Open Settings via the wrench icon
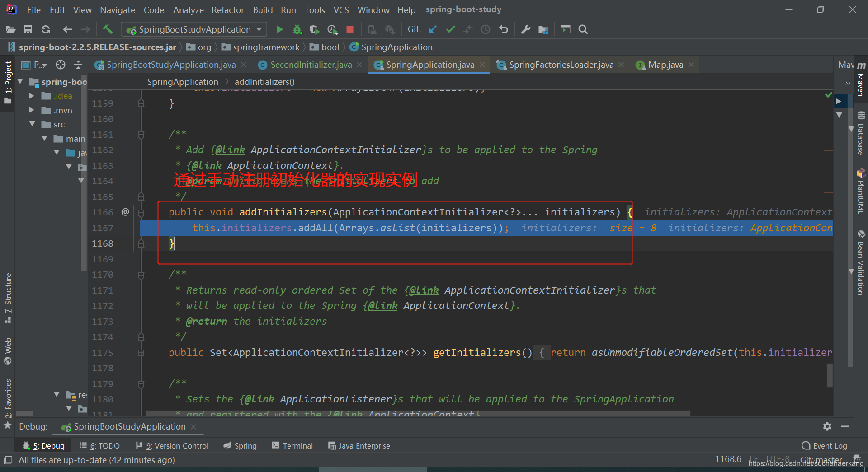 [526, 29]
